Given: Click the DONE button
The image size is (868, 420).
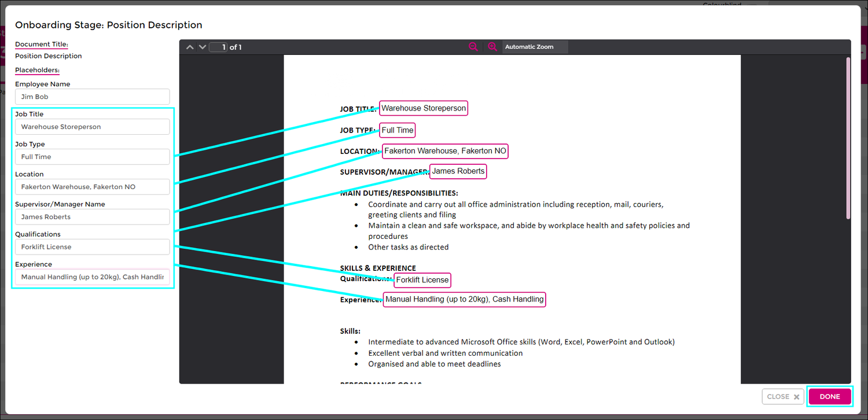Looking at the screenshot, I should 830,396.
